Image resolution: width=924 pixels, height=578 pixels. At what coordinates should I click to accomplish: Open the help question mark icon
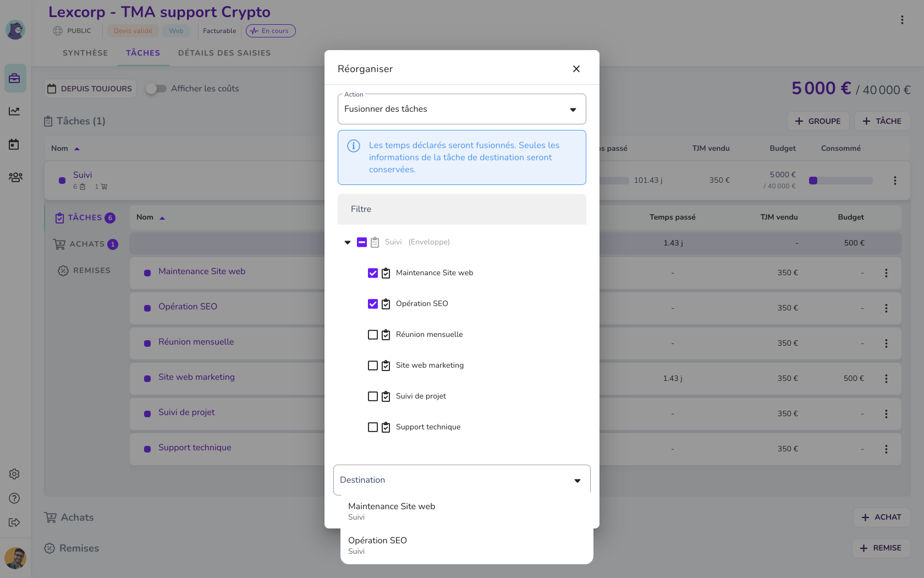tap(14, 498)
